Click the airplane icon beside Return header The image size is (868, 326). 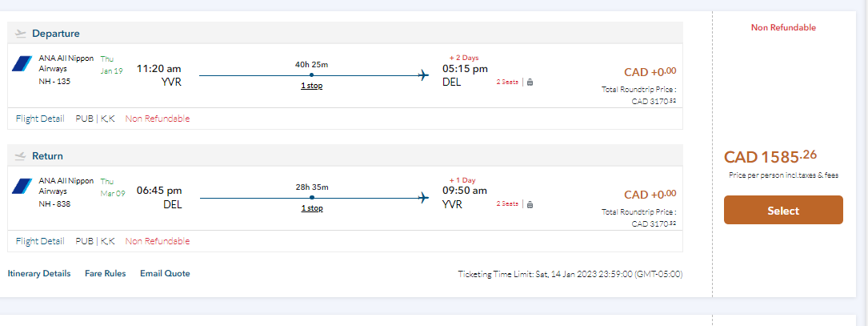pyautogui.click(x=21, y=156)
